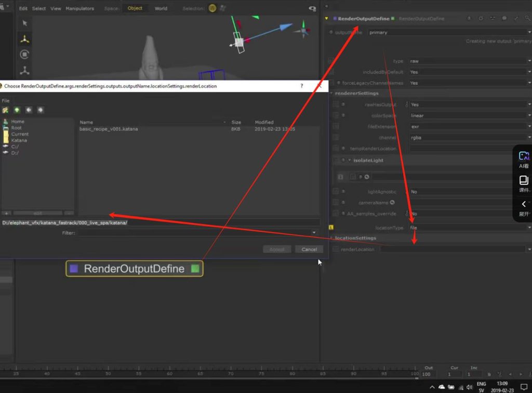The width and height of the screenshot is (532, 393).
Task: Open the Manipulators menu
Action: click(x=80, y=8)
